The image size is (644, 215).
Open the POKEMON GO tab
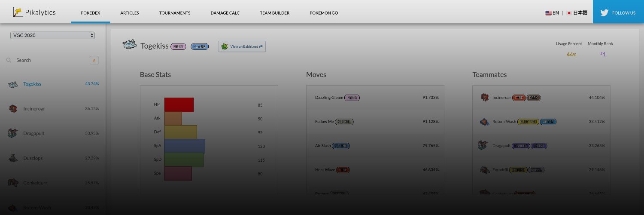pyautogui.click(x=324, y=13)
